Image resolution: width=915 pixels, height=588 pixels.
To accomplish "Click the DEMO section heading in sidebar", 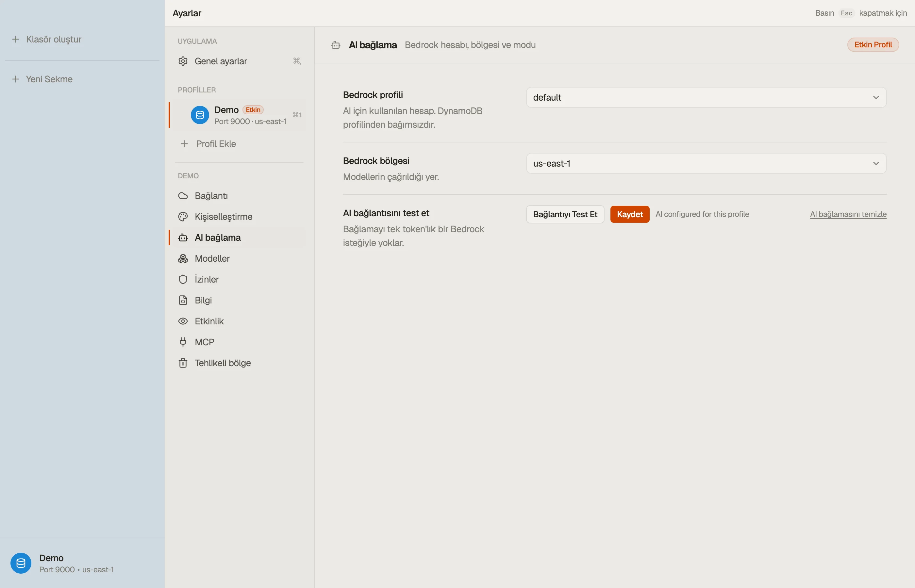I will tap(188, 176).
